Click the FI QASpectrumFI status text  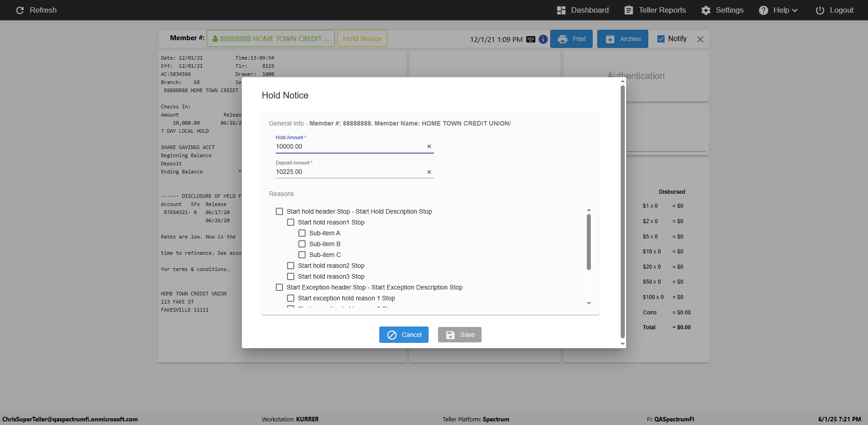click(670, 419)
